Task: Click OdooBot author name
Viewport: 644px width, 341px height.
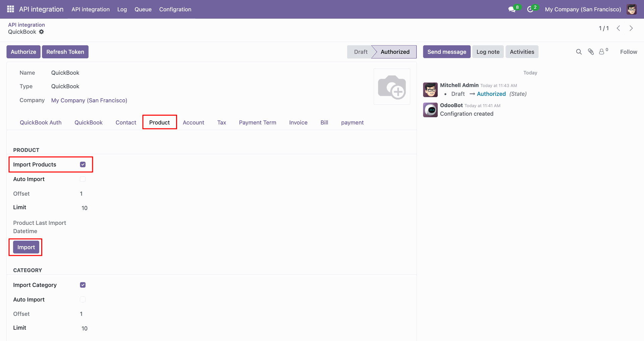Action: pyautogui.click(x=451, y=105)
